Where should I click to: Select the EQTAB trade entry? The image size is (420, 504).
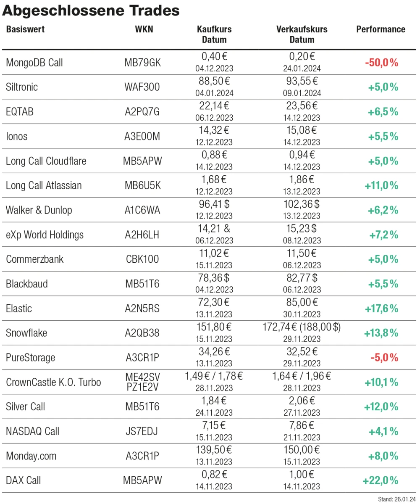coord(20,112)
